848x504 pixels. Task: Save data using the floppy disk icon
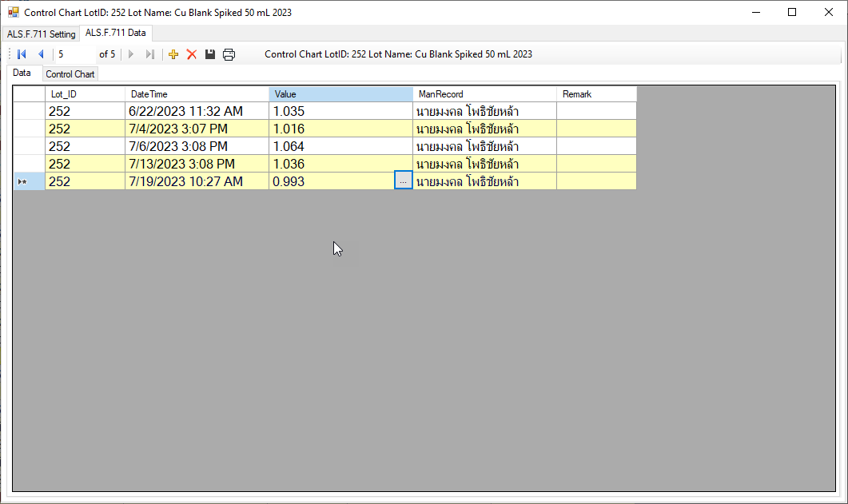(x=210, y=54)
